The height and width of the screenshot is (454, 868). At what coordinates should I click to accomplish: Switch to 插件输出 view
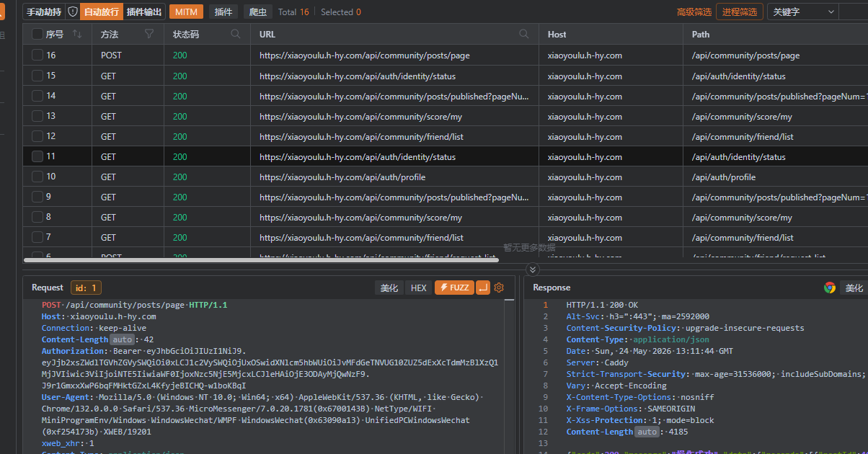[144, 12]
